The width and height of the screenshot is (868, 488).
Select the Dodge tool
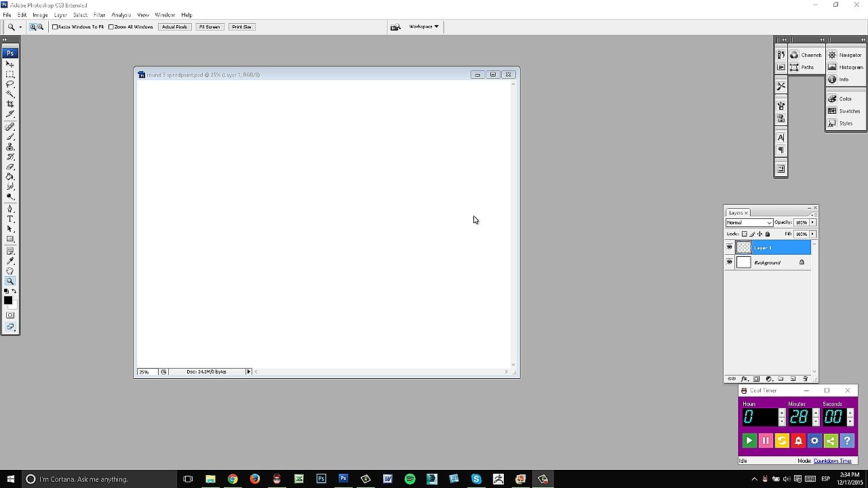click(x=10, y=197)
